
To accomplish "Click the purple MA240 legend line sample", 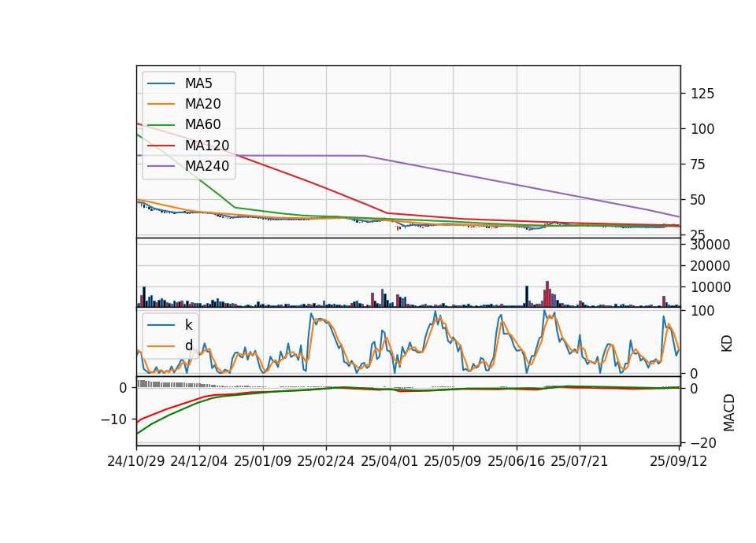I will coord(161,166).
